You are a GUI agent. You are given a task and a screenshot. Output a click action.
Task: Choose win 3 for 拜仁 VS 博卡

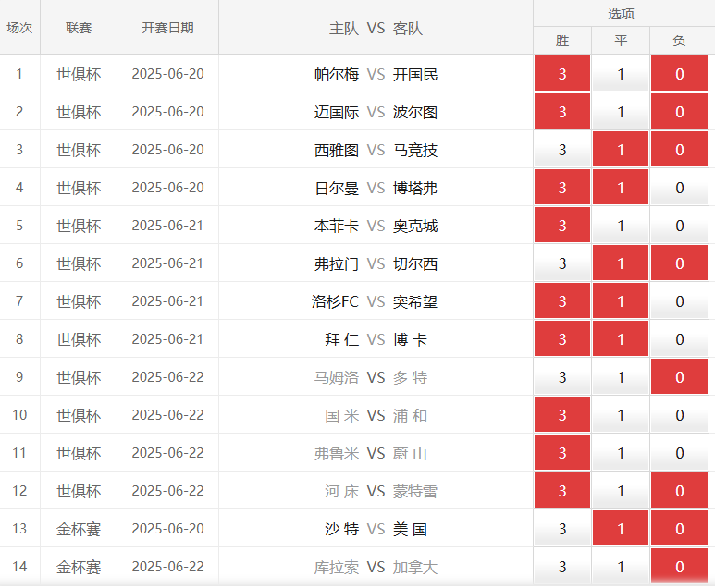(562, 338)
